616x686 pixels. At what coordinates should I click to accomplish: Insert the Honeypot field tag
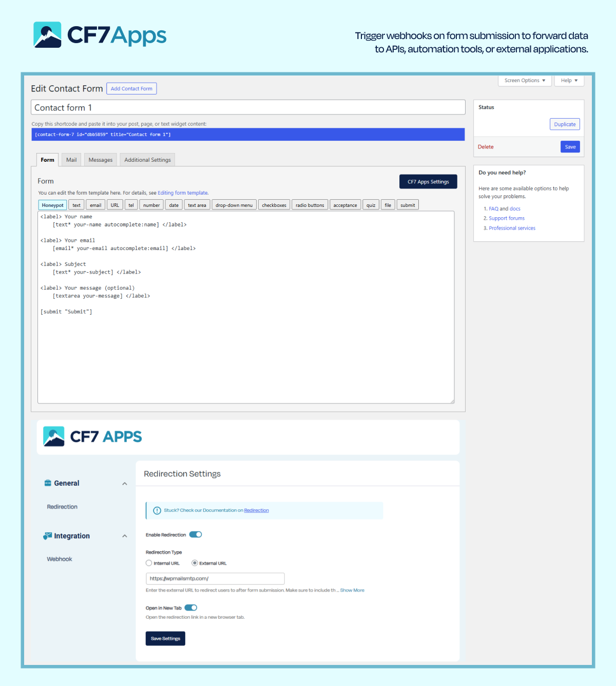(x=52, y=204)
